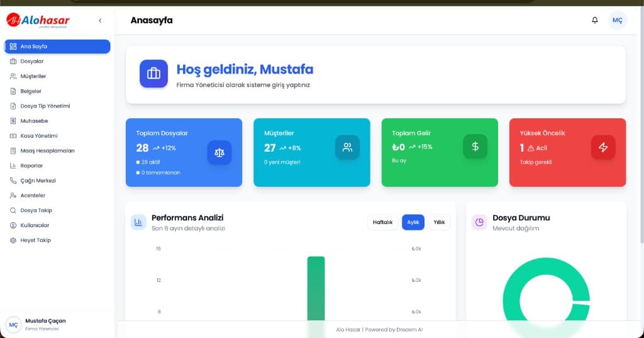The width and height of the screenshot is (644, 338).
Task: Click the Çağrı Merkezi phone icon
Action: (x=13, y=181)
